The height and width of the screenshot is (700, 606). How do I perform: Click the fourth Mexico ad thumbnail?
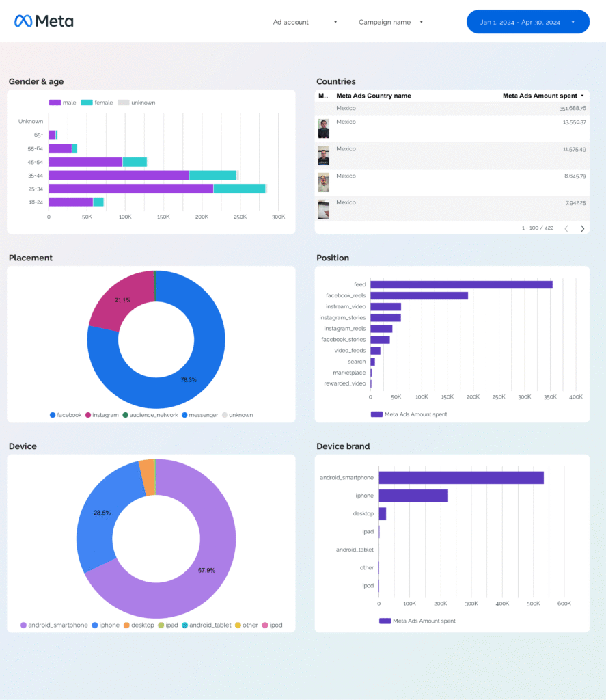324,209
